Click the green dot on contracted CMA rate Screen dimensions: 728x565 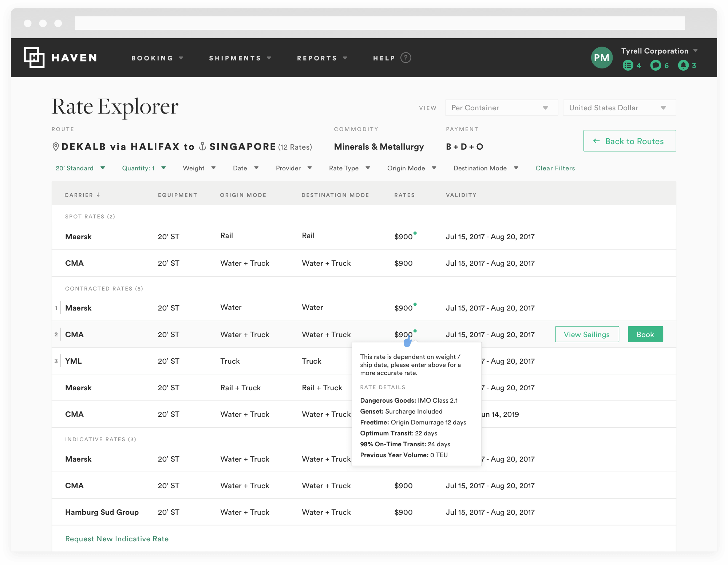click(x=415, y=331)
